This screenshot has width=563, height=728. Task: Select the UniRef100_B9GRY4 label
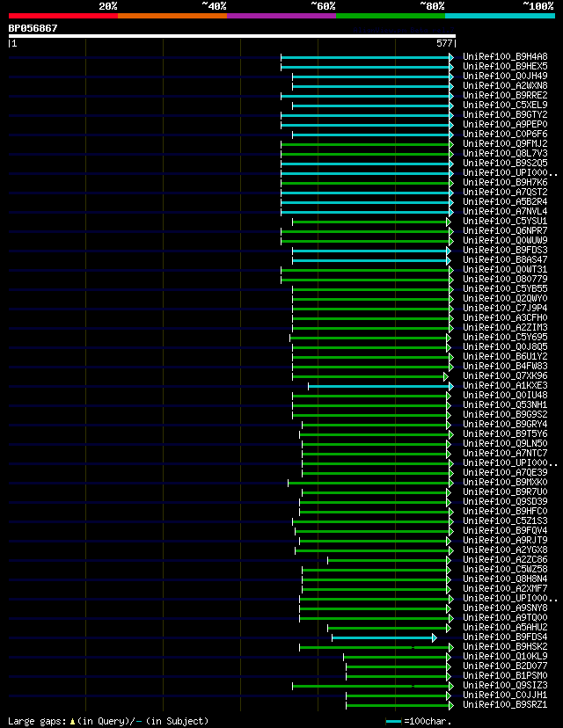(505, 424)
